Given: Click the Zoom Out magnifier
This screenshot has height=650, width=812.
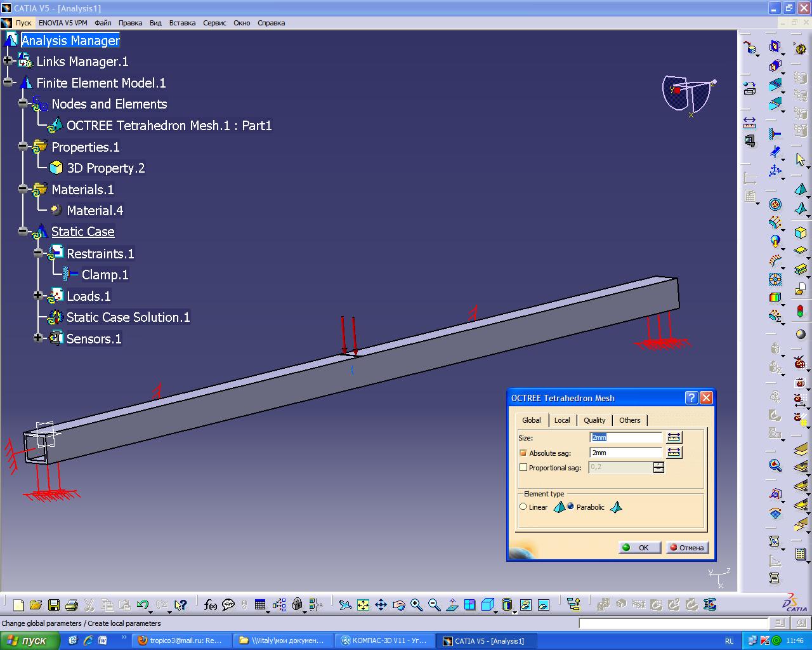Looking at the screenshot, I should 434,605.
